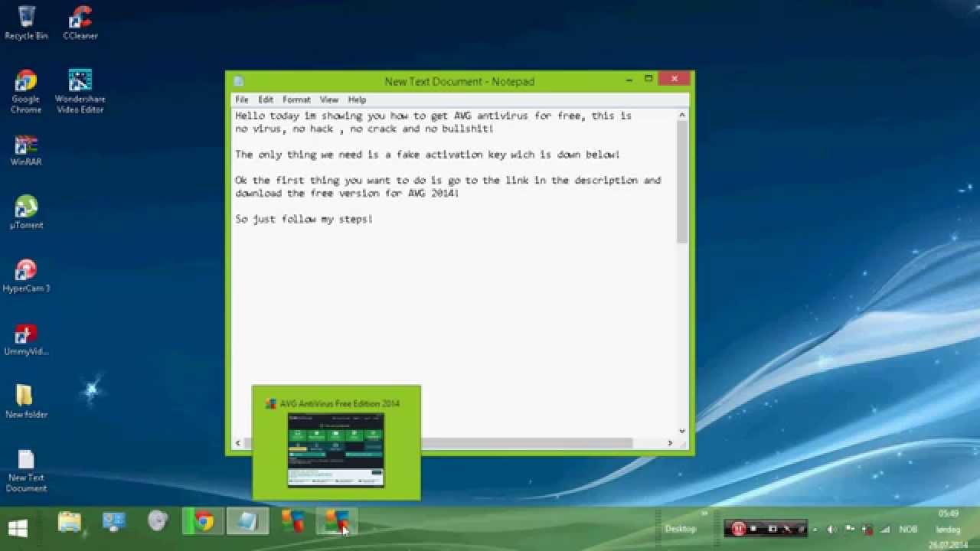980x551 pixels.
Task: Maximize the Notepad window
Action: click(648, 79)
